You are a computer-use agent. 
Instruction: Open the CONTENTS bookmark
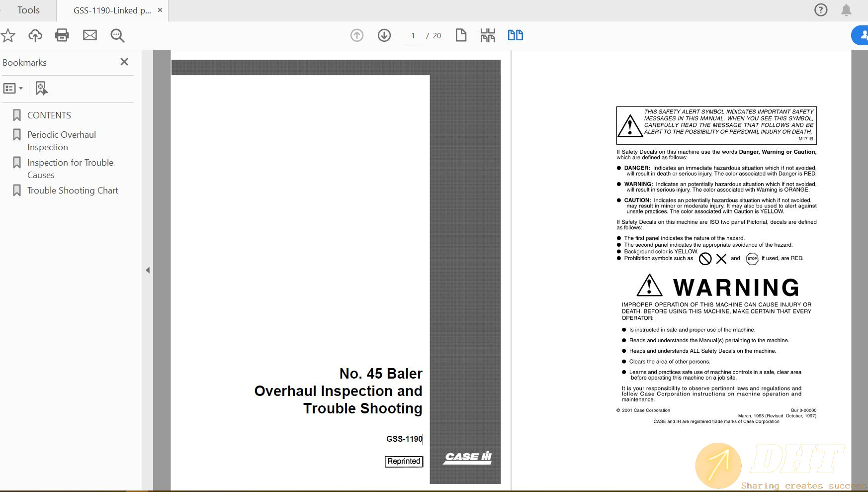49,115
